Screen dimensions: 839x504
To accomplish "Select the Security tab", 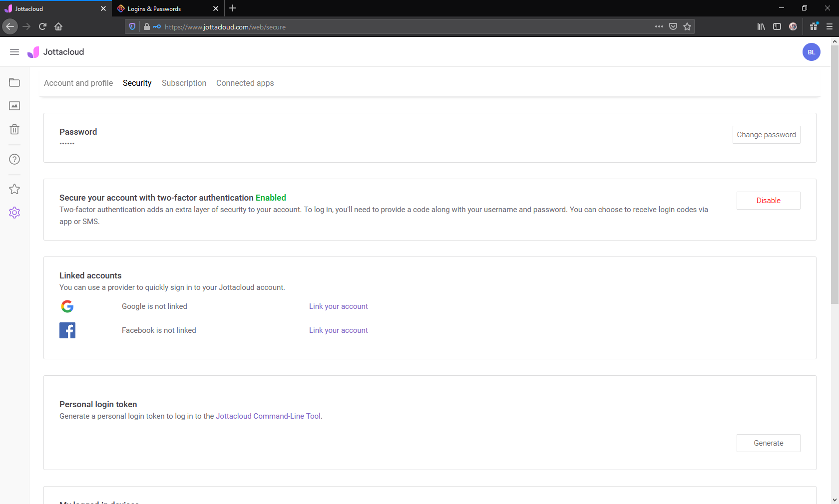I will [137, 83].
